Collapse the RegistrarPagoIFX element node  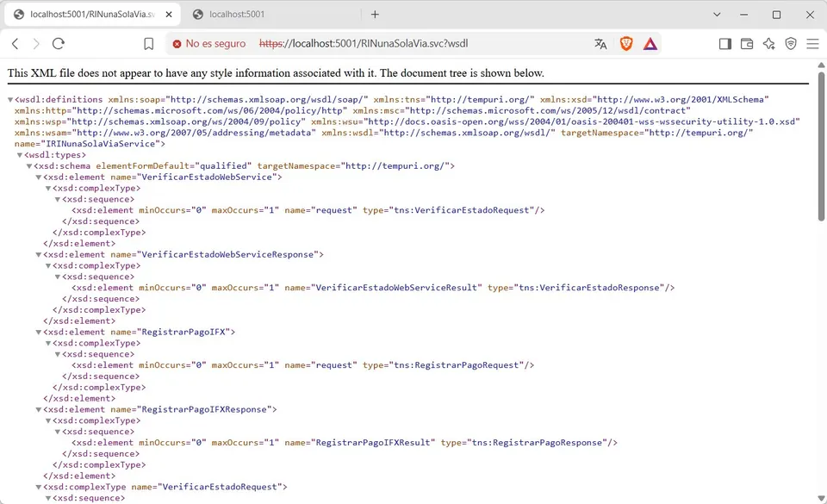(x=39, y=333)
